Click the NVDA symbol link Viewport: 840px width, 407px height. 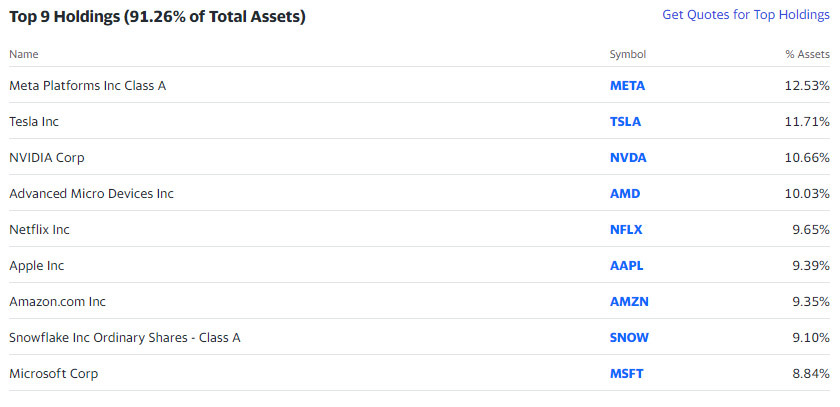coord(628,158)
